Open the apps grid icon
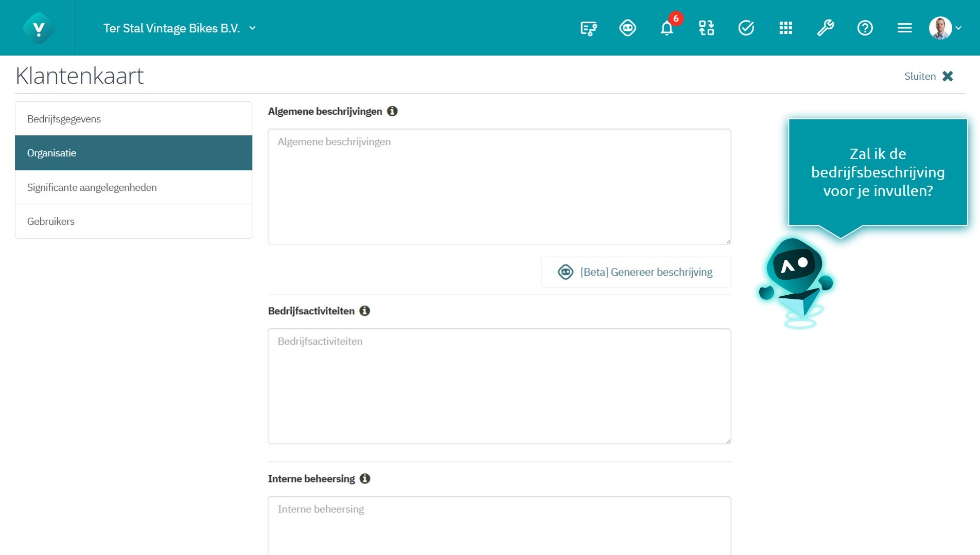Image resolution: width=980 pixels, height=555 pixels. click(785, 28)
